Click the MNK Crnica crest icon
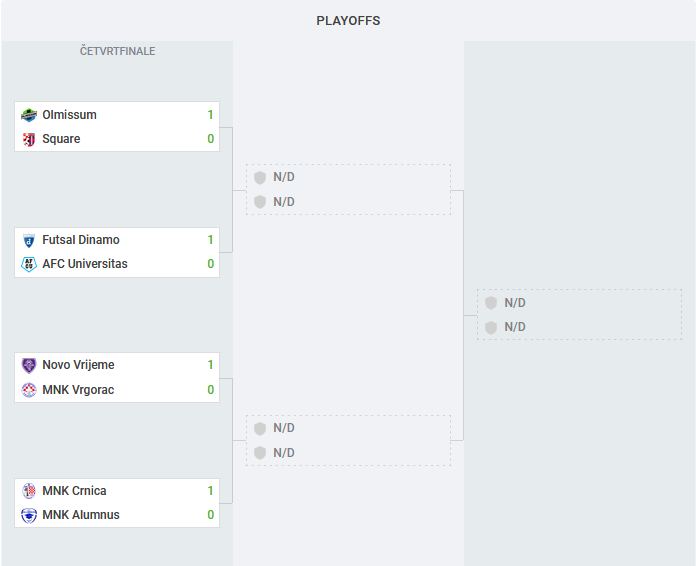This screenshot has height=566, width=696. coord(29,491)
